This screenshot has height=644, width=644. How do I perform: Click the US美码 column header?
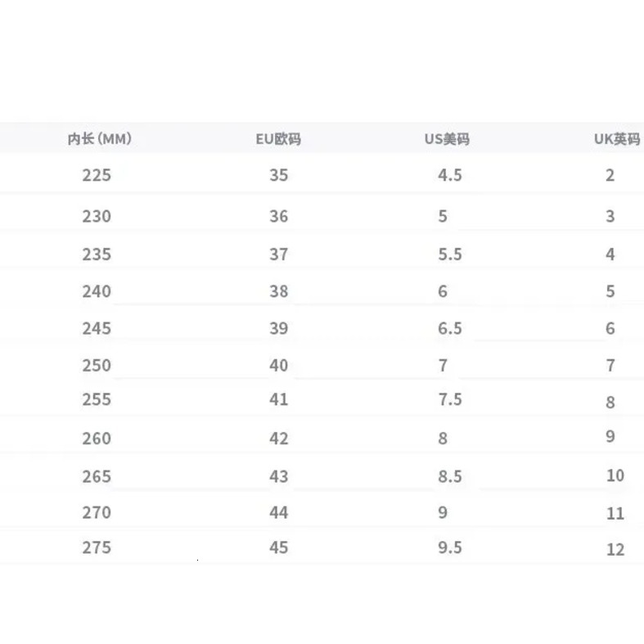pos(447,139)
